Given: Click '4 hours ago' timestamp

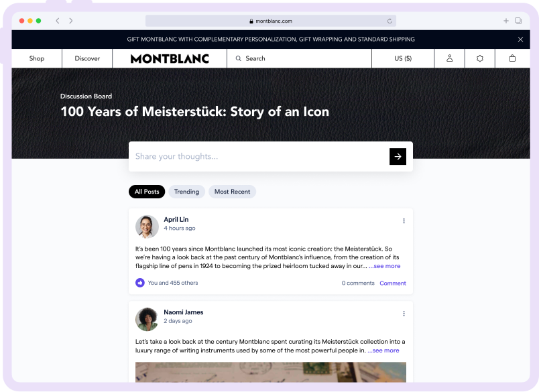Looking at the screenshot, I should click(180, 228).
